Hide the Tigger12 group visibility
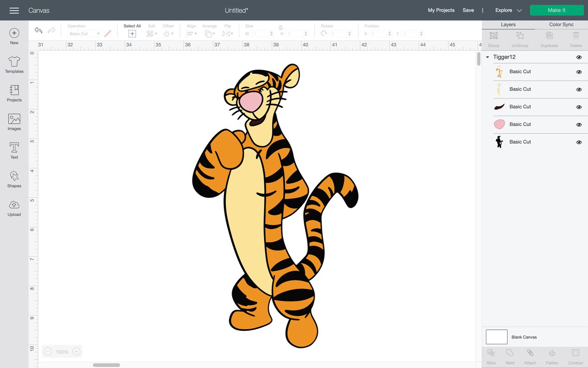This screenshot has height=368, width=588. pyautogui.click(x=579, y=57)
